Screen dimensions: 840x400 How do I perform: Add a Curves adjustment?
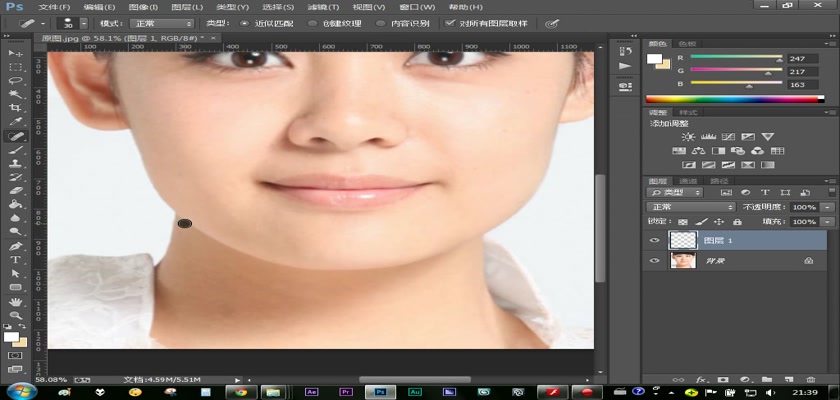coord(728,137)
